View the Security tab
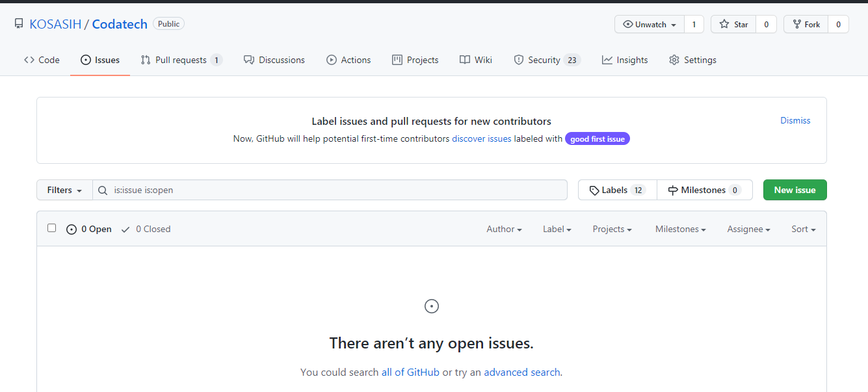 [x=546, y=60]
